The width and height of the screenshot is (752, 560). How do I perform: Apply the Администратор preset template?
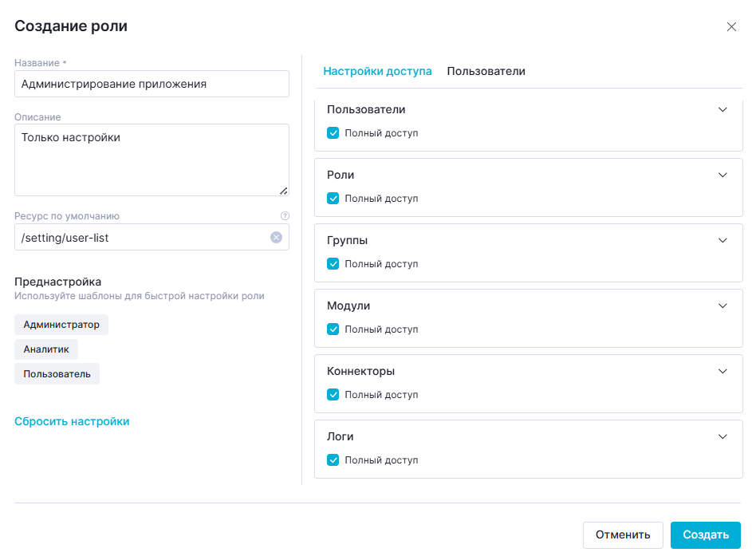tap(61, 325)
